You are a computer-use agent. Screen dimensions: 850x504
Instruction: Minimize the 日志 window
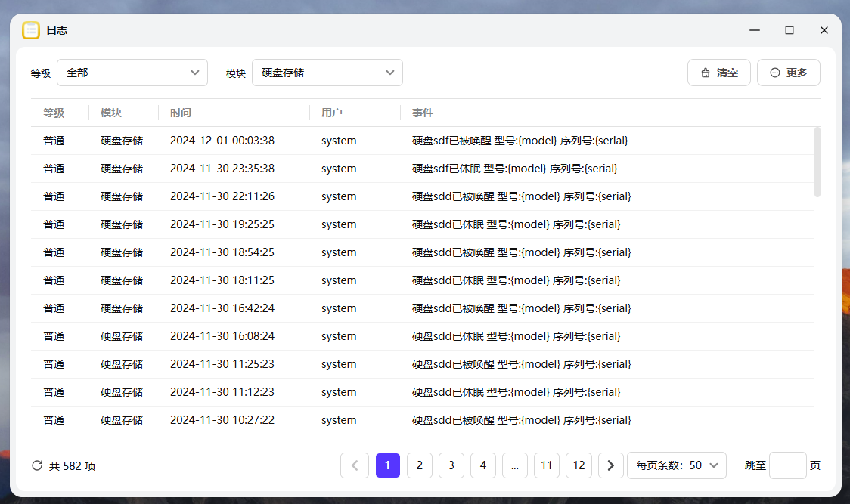(x=755, y=30)
